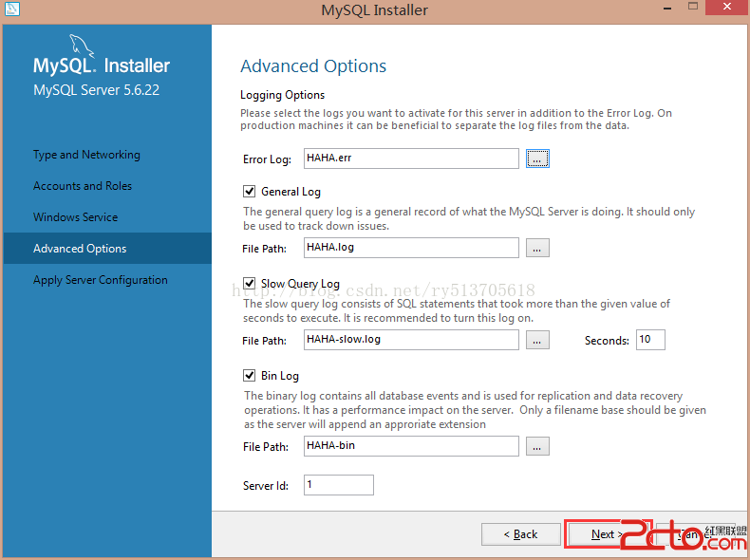750x560 pixels.
Task: Click the MySQL dolphin logo
Action: 82,46
